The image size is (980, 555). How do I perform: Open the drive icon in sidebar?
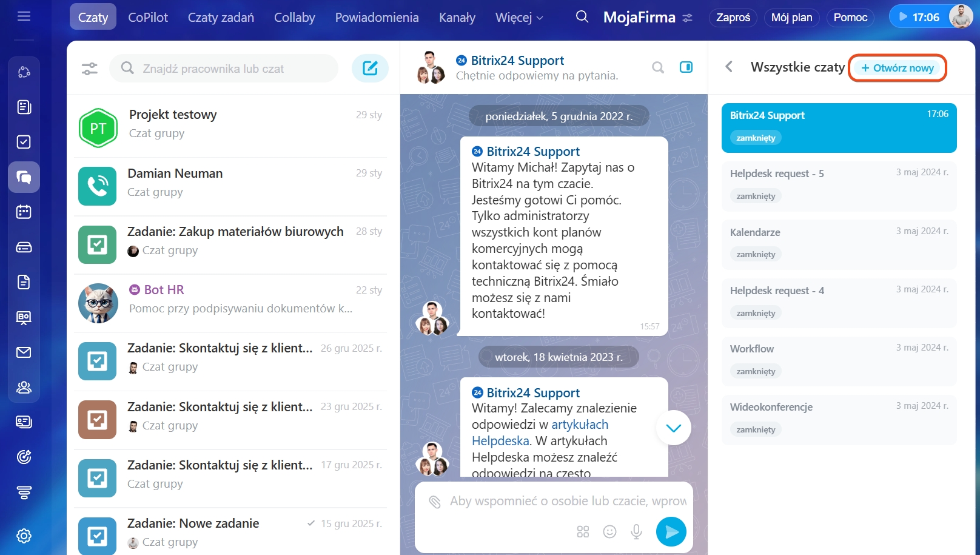point(24,247)
